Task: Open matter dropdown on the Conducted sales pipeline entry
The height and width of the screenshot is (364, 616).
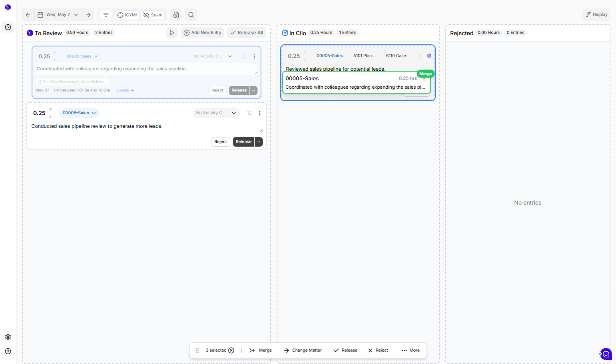Action: pyautogui.click(x=79, y=113)
